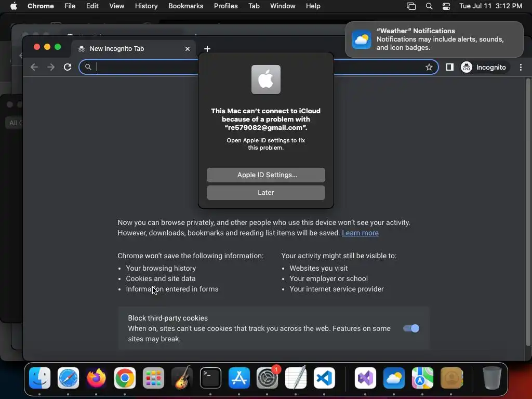Open the Edit menu

pos(92,6)
